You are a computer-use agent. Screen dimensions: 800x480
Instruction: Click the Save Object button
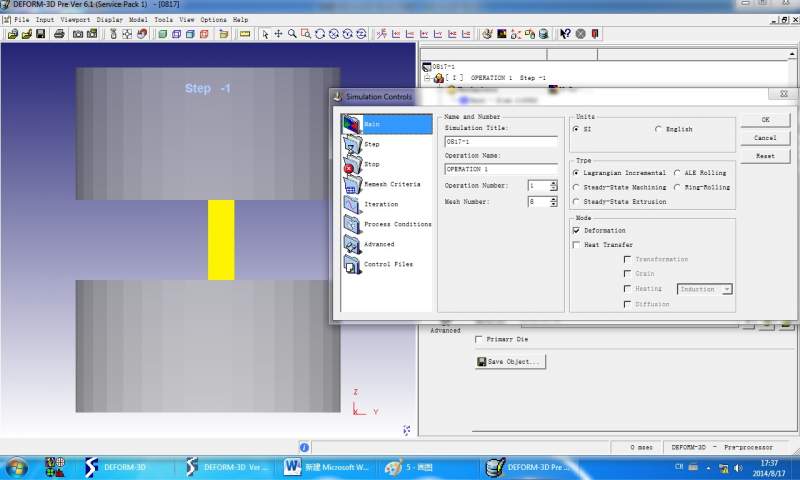[x=510, y=362]
